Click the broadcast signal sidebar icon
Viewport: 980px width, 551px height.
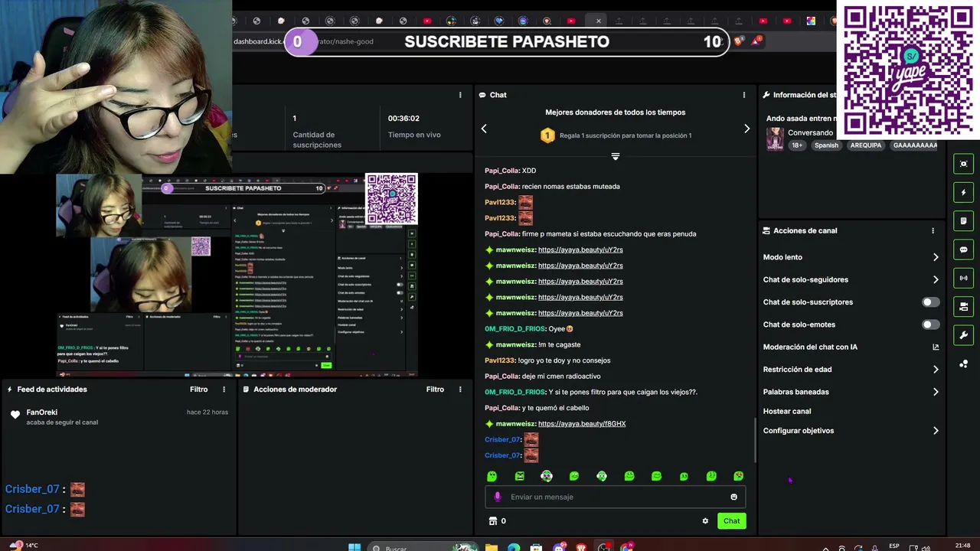963,278
